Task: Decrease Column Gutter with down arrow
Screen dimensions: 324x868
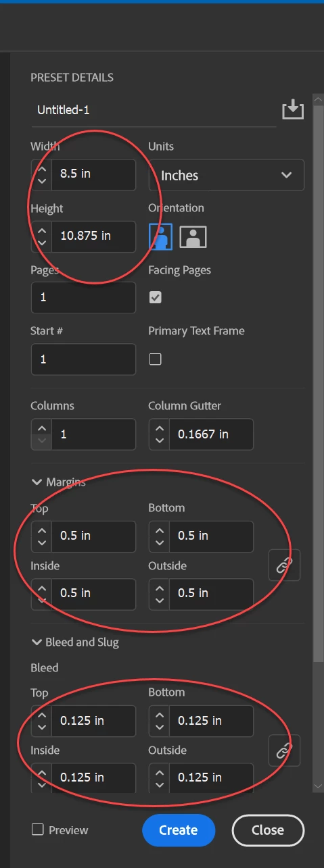Action: click(x=160, y=440)
